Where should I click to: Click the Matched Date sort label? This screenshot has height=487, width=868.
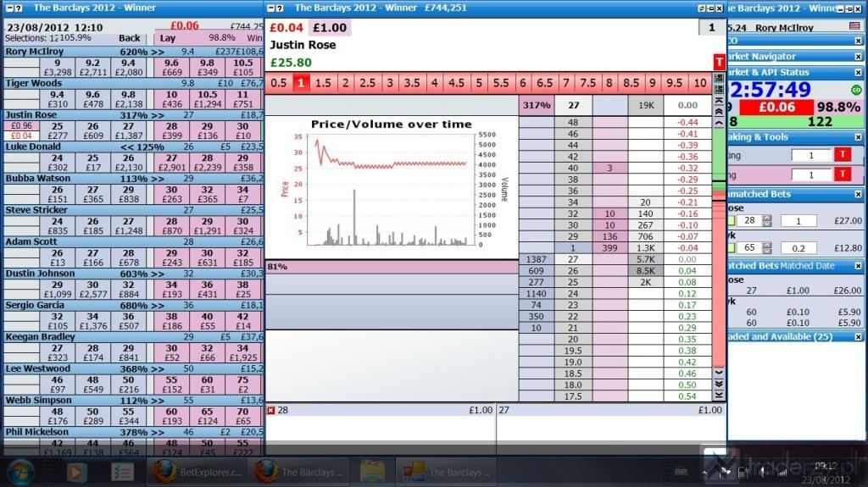click(807, 266)
